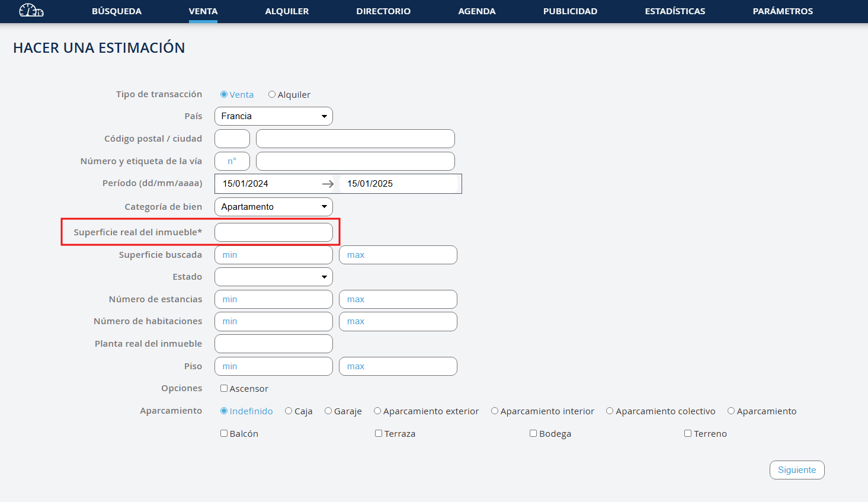The image size is (868, 502).
Task: Open the BÚSQUEDA menu
Action: (117, 11)
